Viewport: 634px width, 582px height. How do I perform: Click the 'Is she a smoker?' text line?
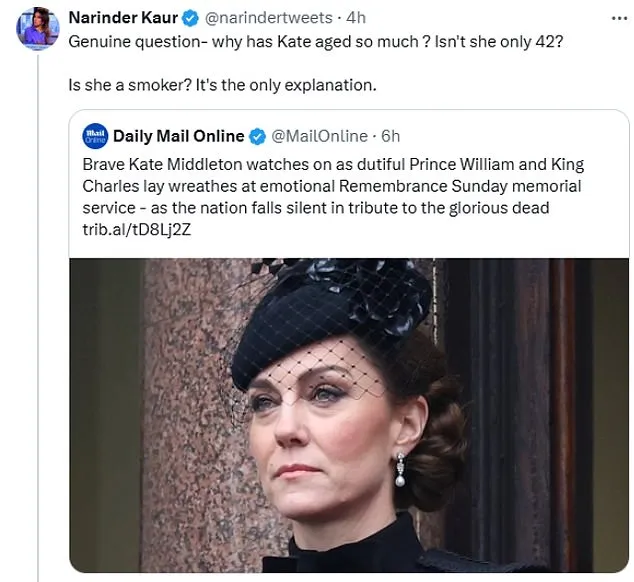click(x=222, y=85)
